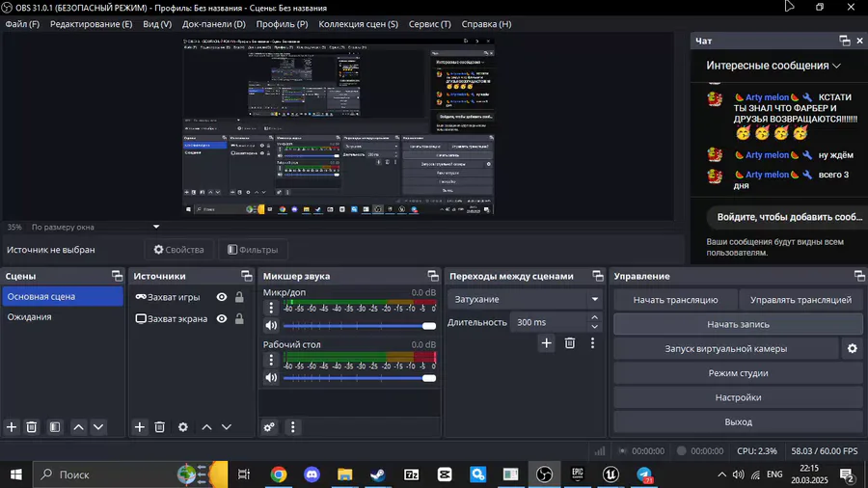868x488 pixels.
Task: Enable Режим студии
Action: 738,373
